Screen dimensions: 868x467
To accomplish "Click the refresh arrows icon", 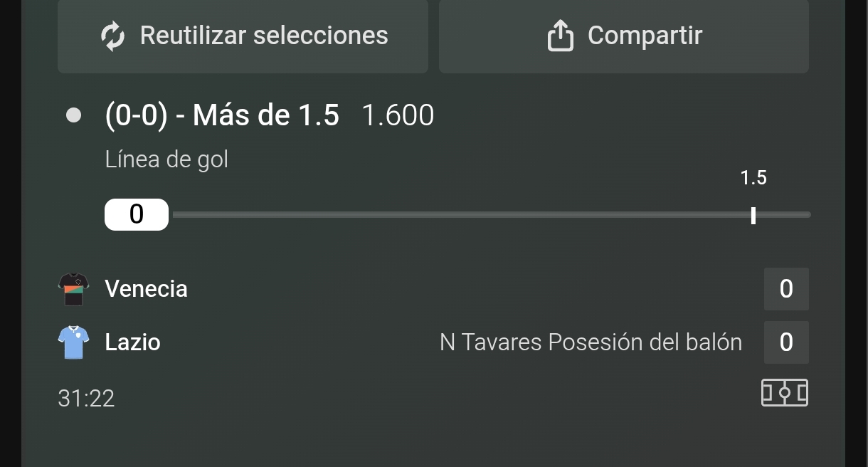I will click(x=113, y=36).
